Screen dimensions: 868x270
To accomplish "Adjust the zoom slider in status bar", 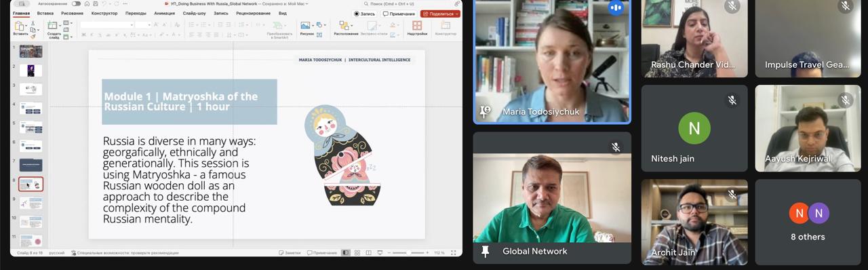I will [409, 253].
